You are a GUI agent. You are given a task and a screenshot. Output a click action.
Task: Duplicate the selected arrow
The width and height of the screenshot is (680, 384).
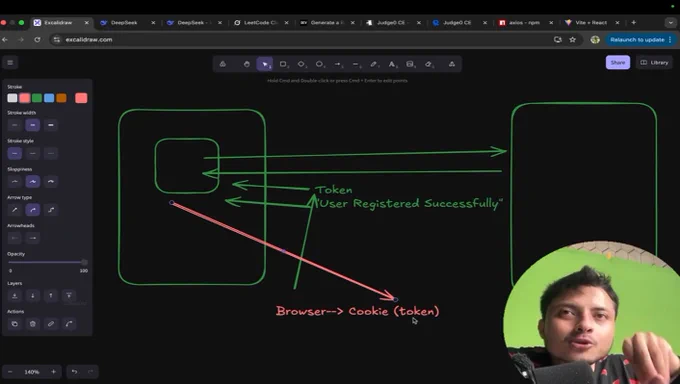pyautogui.click(x=15, y=324)
